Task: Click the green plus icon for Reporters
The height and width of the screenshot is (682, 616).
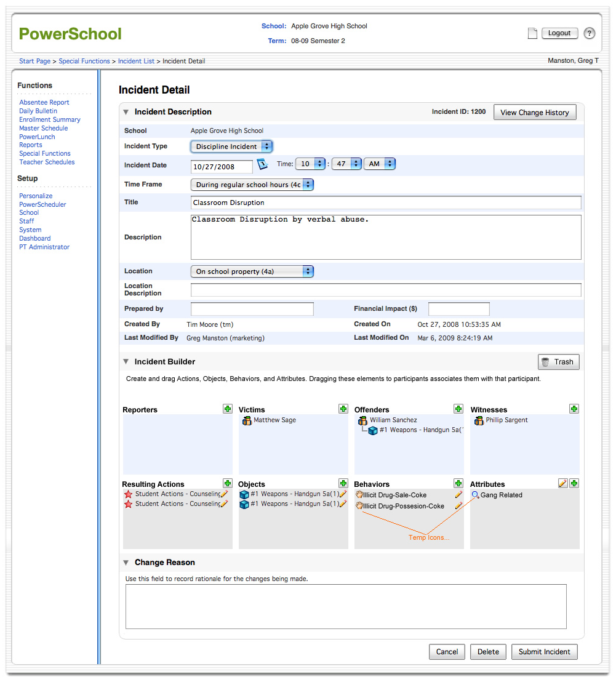Action: 228,409
